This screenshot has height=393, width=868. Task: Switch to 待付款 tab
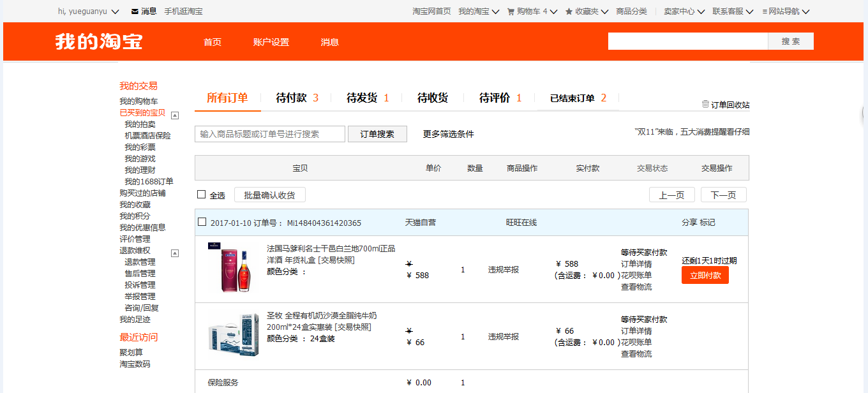[x=297, y=98]
